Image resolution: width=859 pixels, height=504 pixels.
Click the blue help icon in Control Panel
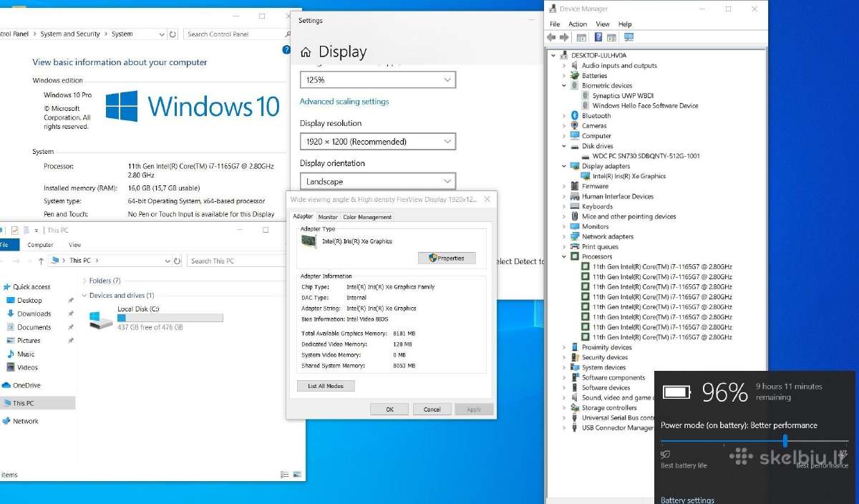[287, 49]
